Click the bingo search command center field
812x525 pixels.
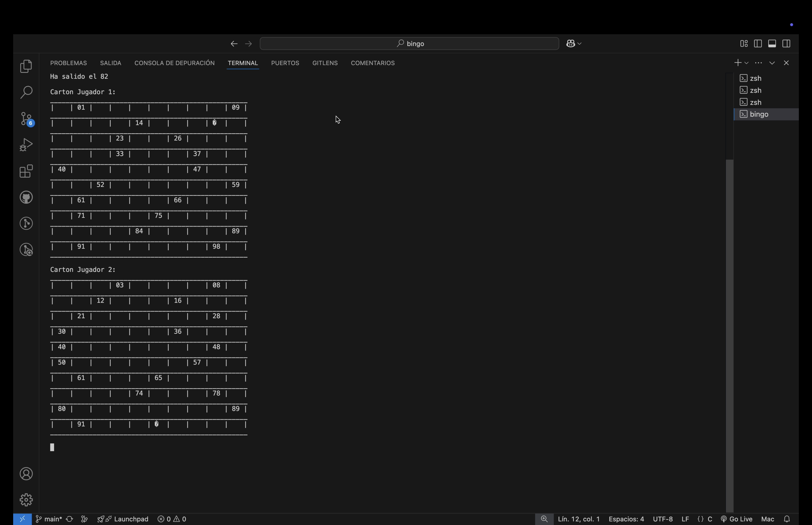click(409, 44)
